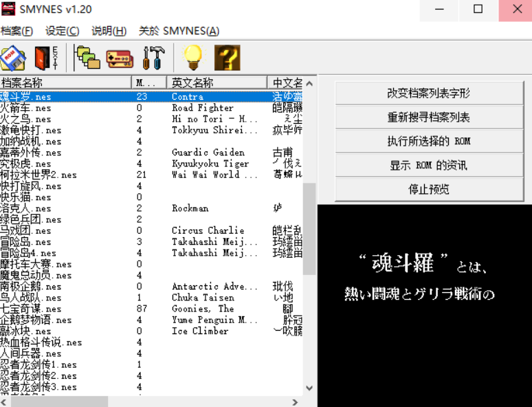Select the 人间兵器.nes file
Viewport: 532px width, 407px height.
point(31,354)
